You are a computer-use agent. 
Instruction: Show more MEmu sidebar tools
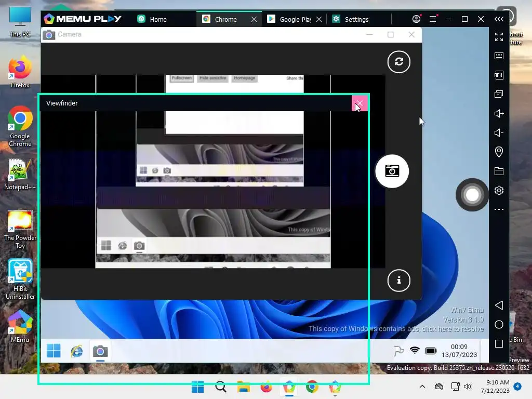tap(499, 209)
